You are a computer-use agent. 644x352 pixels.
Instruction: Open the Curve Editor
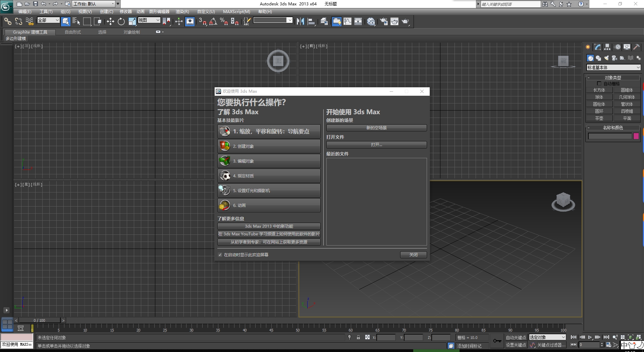[347, 21]
